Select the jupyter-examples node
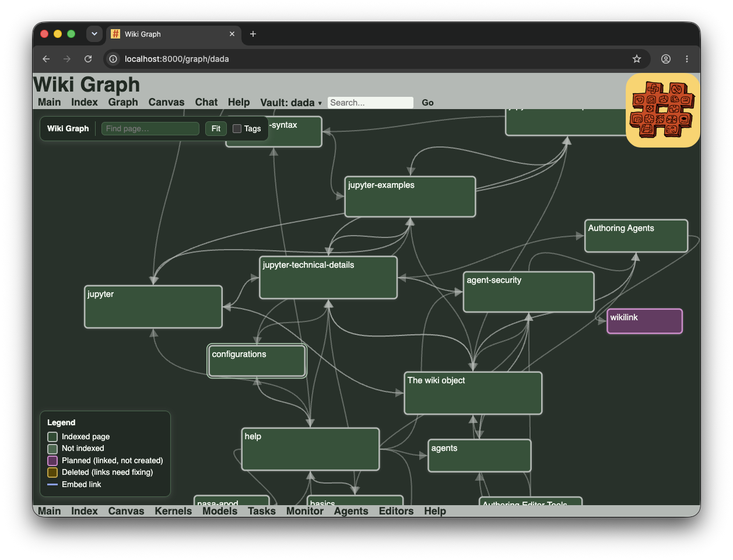733x560 pixels. tap(410, 197)
